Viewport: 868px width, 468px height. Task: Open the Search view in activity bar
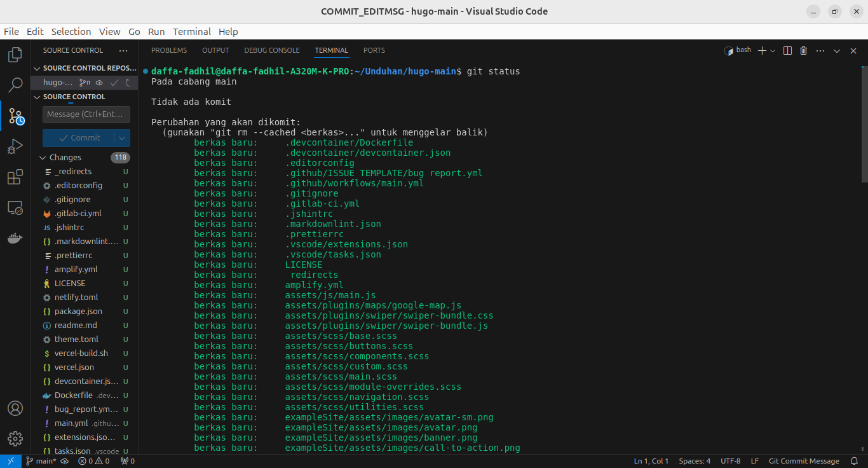coord(15,85)
